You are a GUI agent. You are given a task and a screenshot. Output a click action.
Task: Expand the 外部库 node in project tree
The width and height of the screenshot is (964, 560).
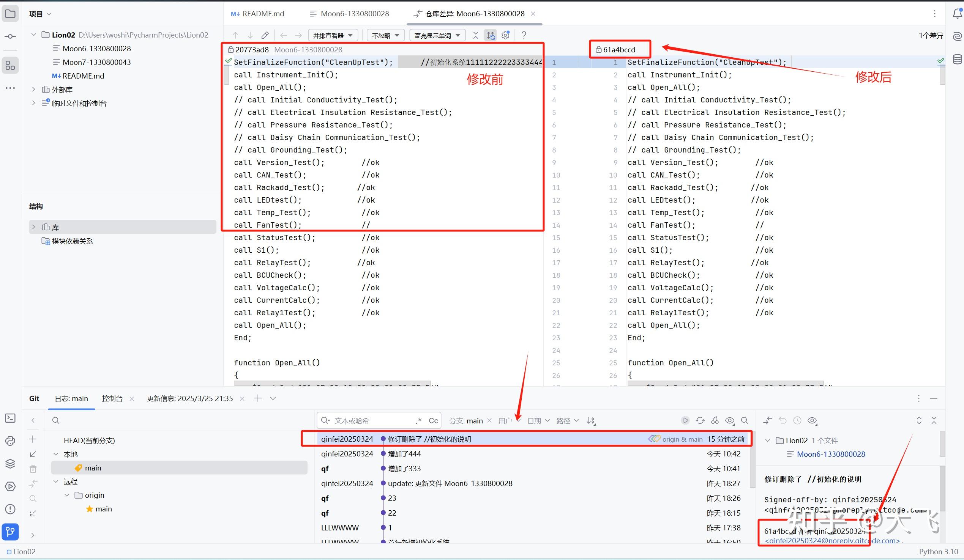(34, 89)
